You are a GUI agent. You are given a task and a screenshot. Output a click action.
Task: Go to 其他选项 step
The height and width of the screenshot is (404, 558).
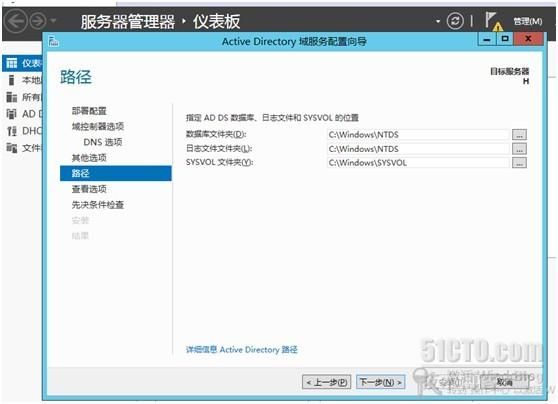pos(89,158)
